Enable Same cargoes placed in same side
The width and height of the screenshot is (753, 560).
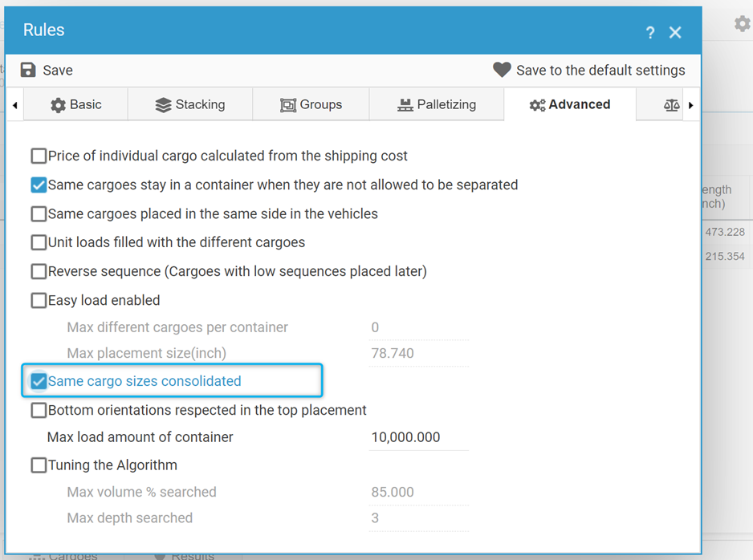[x=39, y=213]
